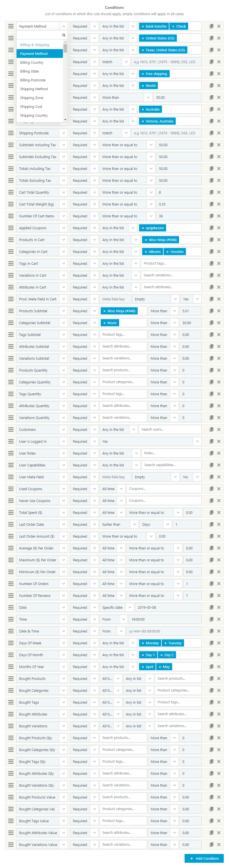Screen dimensions: 229x868
Task: Remove the Bank transfer tag
Action: point(143,26)
